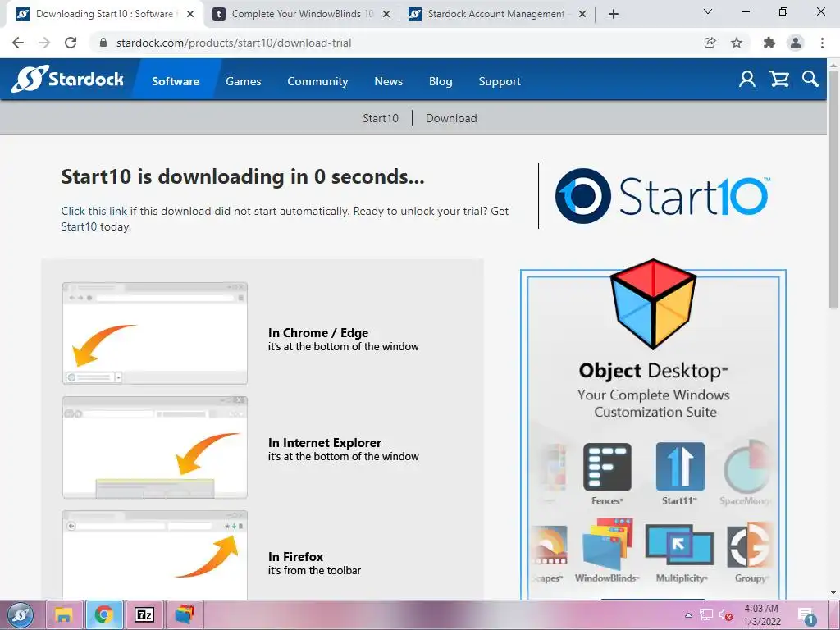Viewport: 840px width, 630px height.
Task: Click the Start10 breadcrumb link
Action: (x=381, y=118)
